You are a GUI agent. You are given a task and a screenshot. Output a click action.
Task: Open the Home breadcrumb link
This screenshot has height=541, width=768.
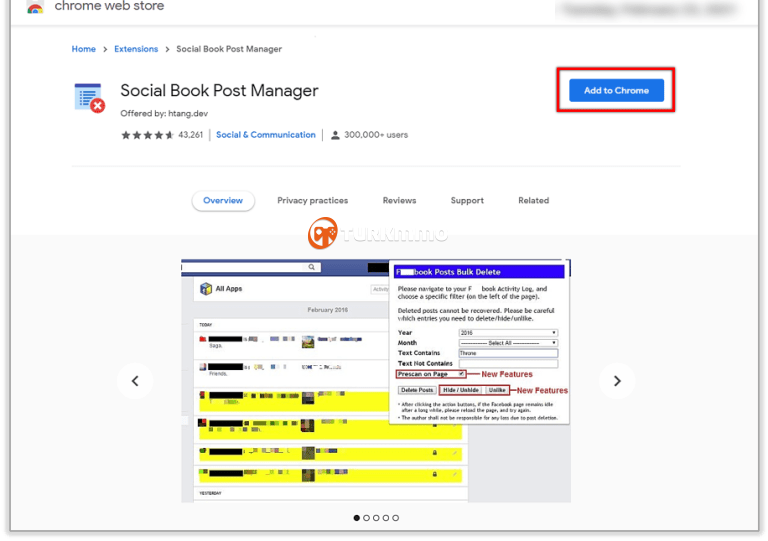coord(84,49)
